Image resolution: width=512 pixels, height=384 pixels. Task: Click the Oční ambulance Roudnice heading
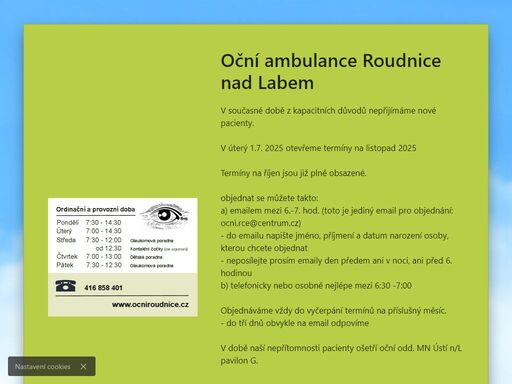(331, 72)
